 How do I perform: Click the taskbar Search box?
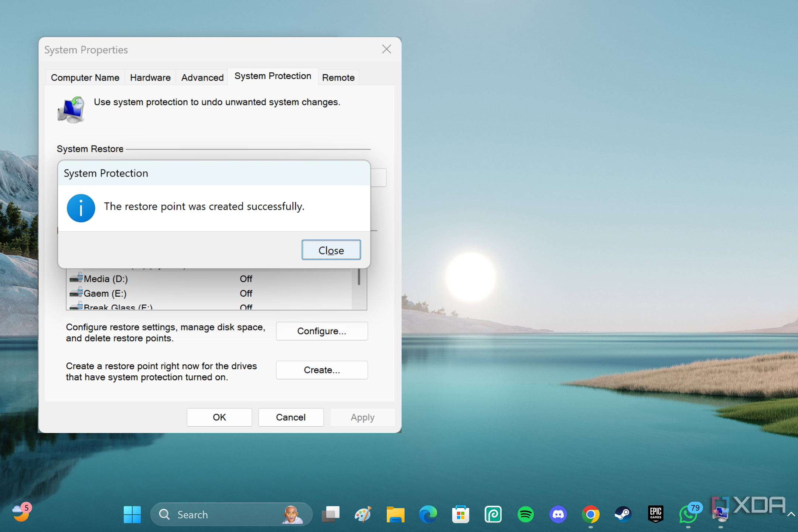pos(232,514)
